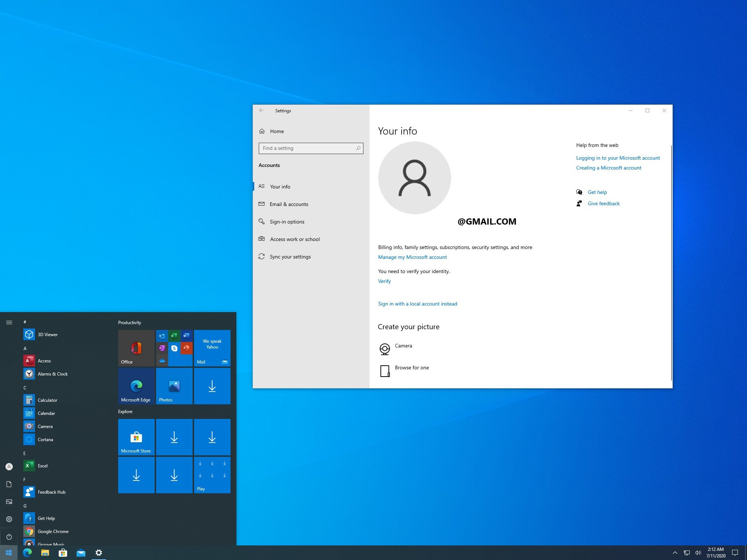Screen dimensions: 747x560
Task: Expand the Find a setting search box
Action: tap(310, 148)
